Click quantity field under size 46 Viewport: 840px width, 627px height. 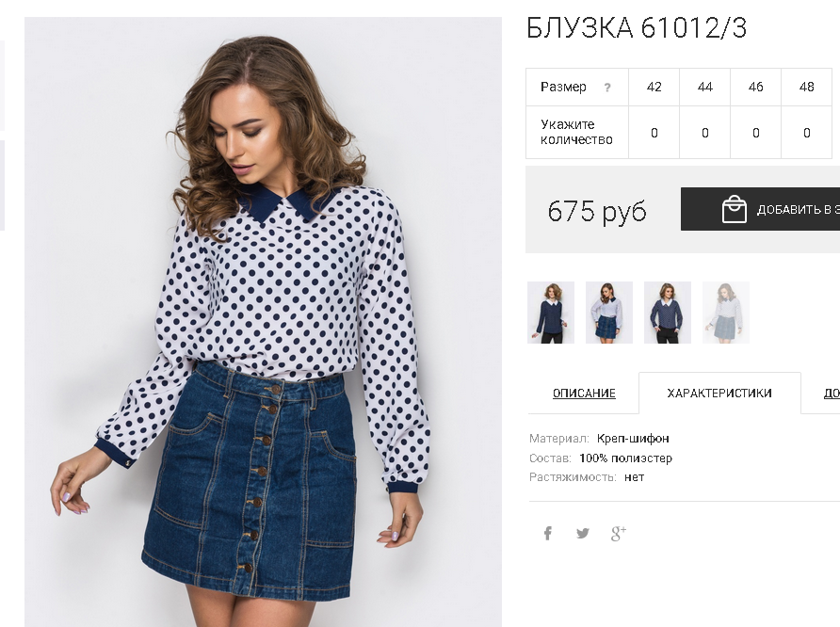click(x=756, y=133)
